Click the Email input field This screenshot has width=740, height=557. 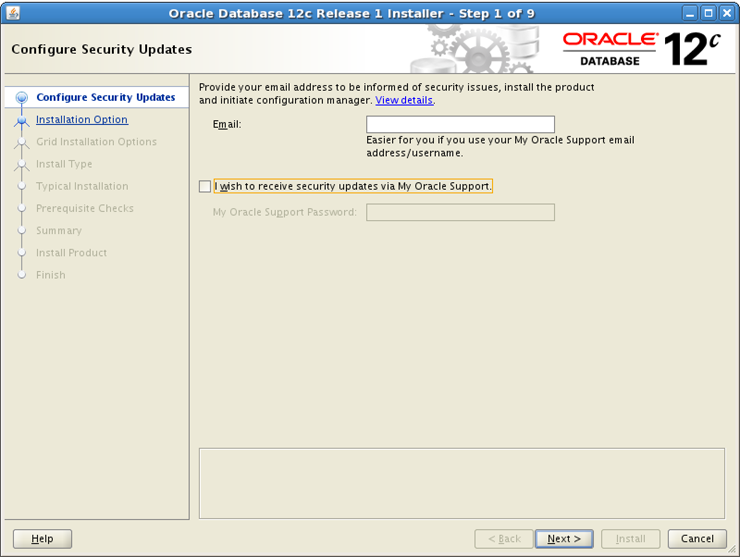(460, 124)
